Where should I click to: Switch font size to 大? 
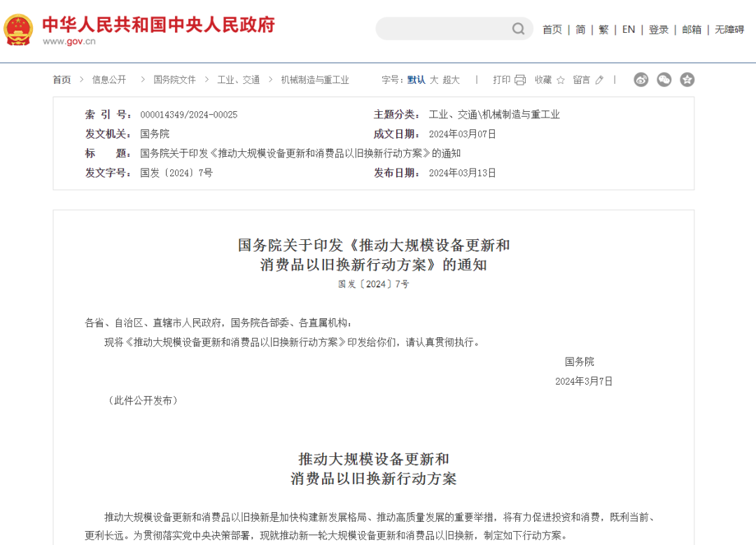(x=434, y=80)
